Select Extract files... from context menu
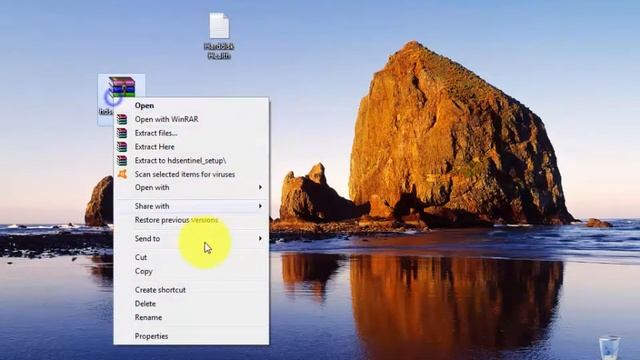 191,133
